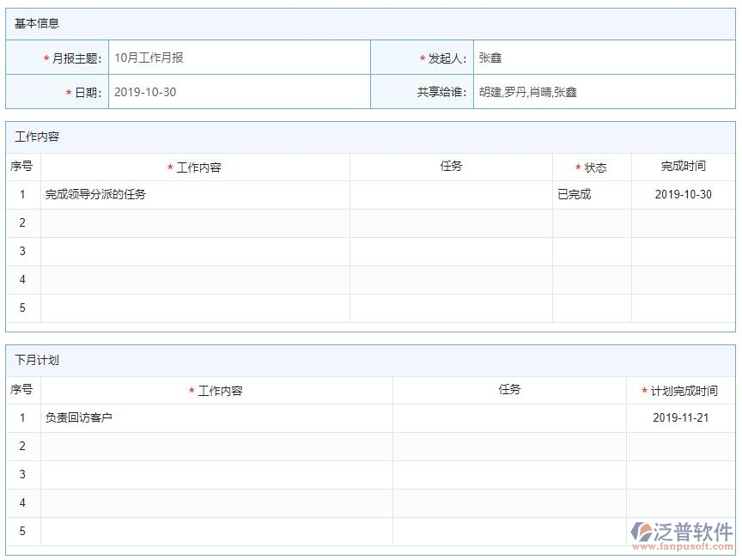Select row number 1 in the 工作内容 table
The height and width of the screenshot is (560, 742).
pyautogui.click(x=22, y=194)
